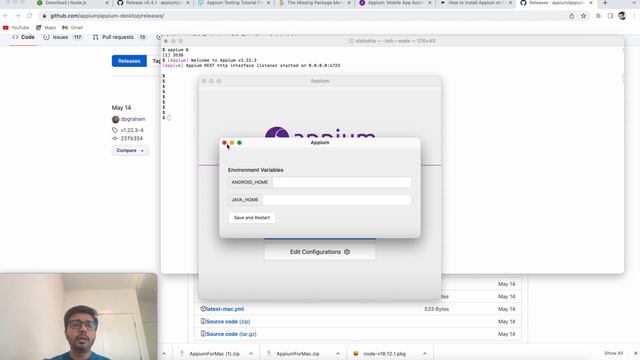Open the GitHub Issues tab

[x=62, y=37]
